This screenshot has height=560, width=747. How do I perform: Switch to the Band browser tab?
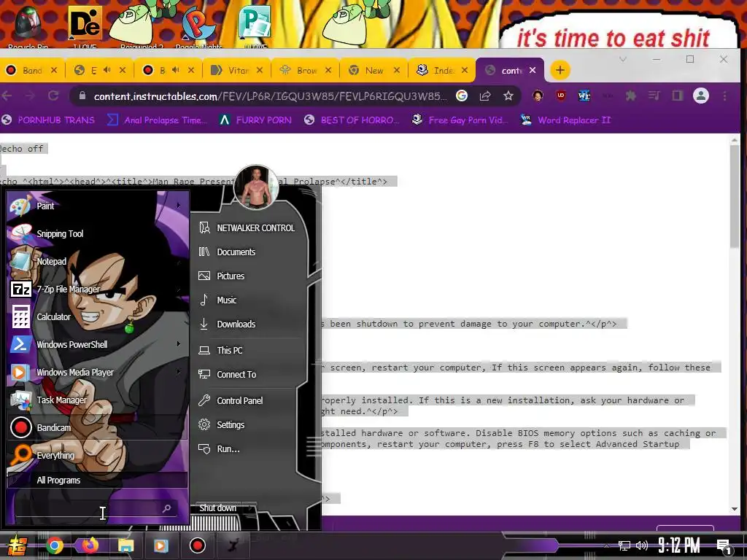[31, 70]
